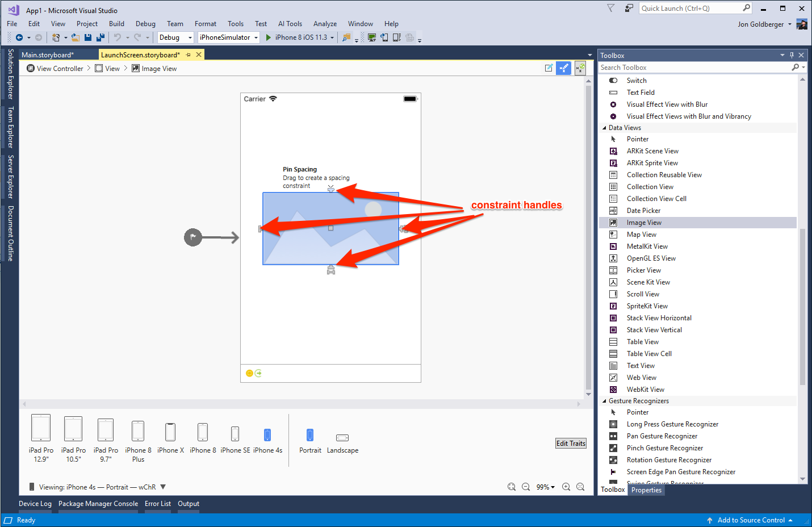812x527 pixels.
Task: Click the Zoom In magnifier icon
Action: pyautogui.click(x=566, y=487)
